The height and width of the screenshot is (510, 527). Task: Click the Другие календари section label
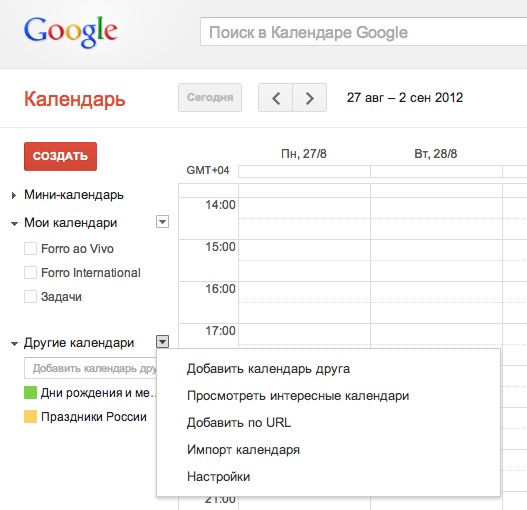[x=79, y=343]
